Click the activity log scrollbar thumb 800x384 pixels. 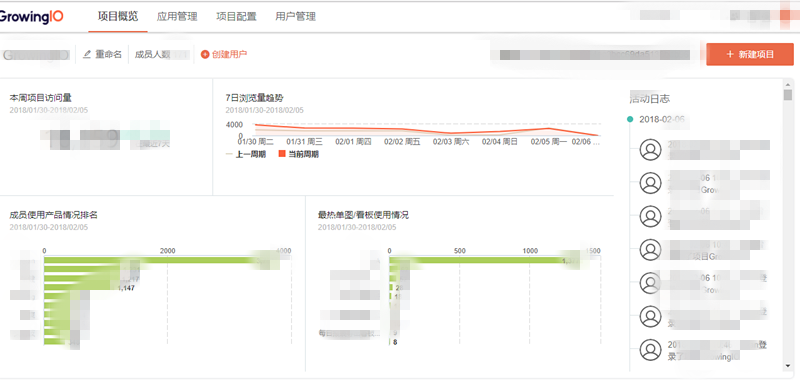(x=788, y=95)
